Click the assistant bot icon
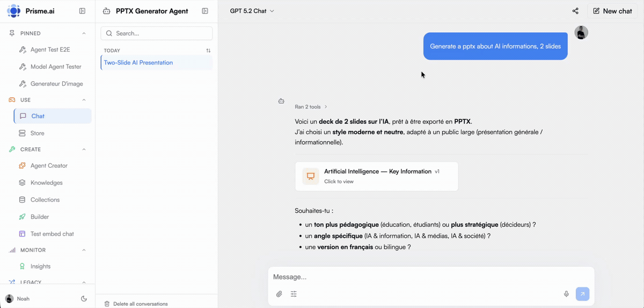Viewport: 644px width, 308px height. pyautogui.click(x=281, y=101)
